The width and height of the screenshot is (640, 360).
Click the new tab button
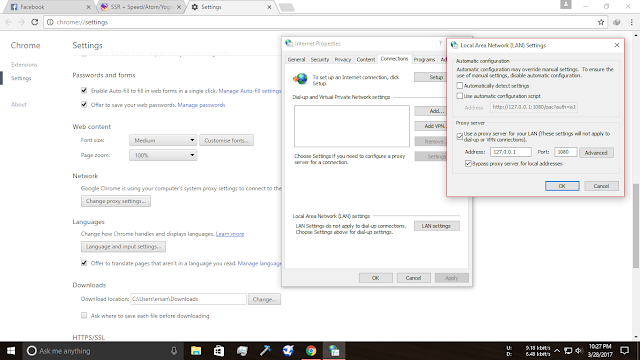(287, 7)
